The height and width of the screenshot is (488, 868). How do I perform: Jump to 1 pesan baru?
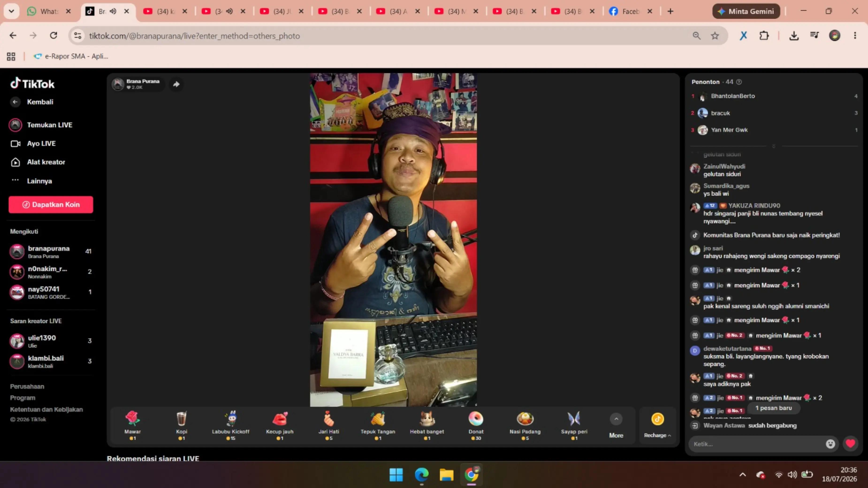click(x=774, y=408)
